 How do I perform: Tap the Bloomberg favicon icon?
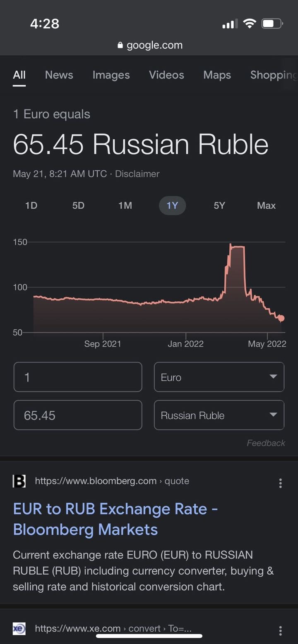click(19, 481)
